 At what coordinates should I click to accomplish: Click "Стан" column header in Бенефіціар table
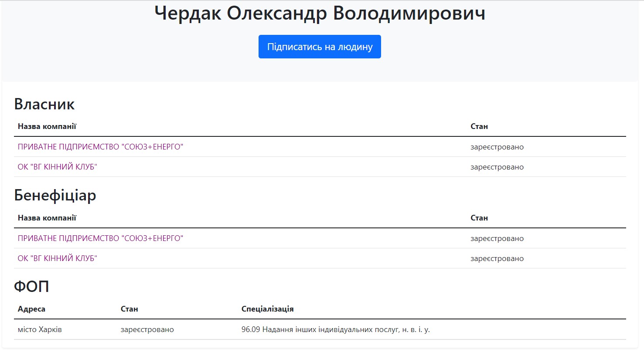(479, 218)
